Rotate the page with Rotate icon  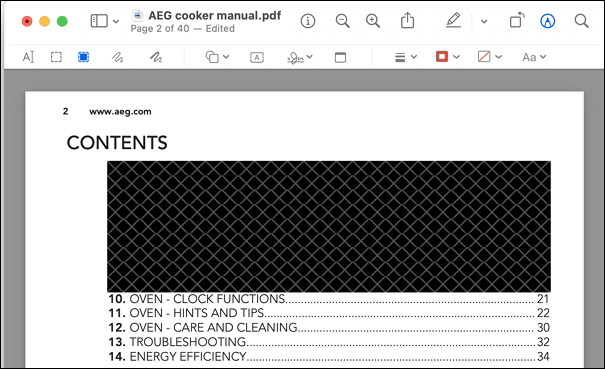click(x=517, y=20)
